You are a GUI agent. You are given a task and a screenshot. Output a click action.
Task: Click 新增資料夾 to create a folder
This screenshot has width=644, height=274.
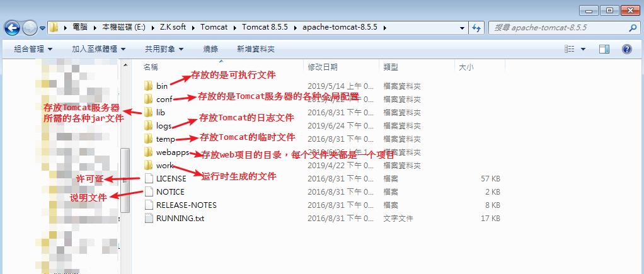(x=256, y=49)
